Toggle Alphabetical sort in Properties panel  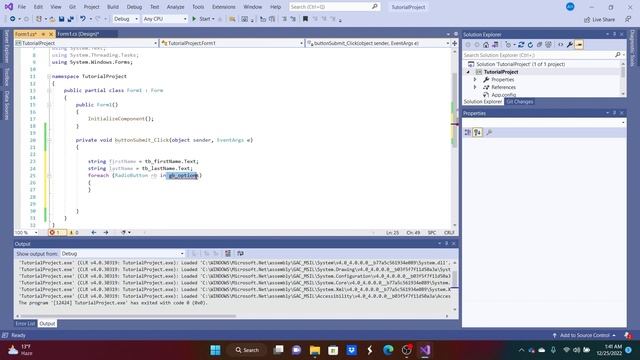tap(478, 132)
